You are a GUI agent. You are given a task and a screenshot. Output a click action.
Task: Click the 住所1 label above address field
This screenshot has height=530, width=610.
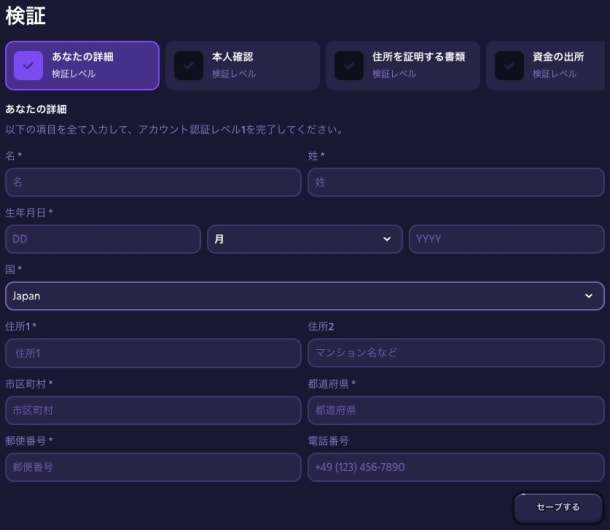click(x=20, y=326)
